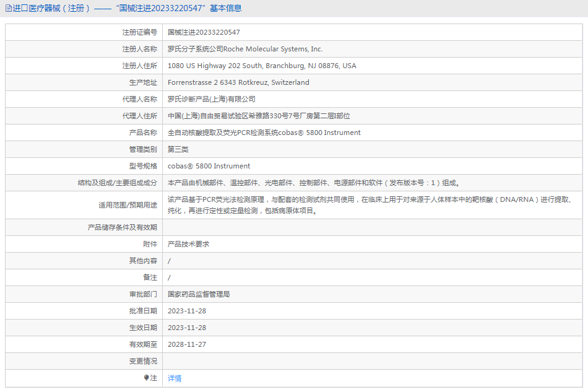This screenshot has width=588, height=392.
Task: Click the 代理人住所 label
Action: tap(139, 116)
